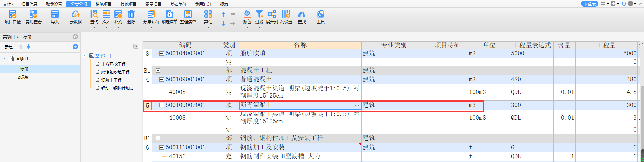Open the 新建 dropdown in left panel
The width and height of the screenshot is (644, 162).
(x=9, y=47)
